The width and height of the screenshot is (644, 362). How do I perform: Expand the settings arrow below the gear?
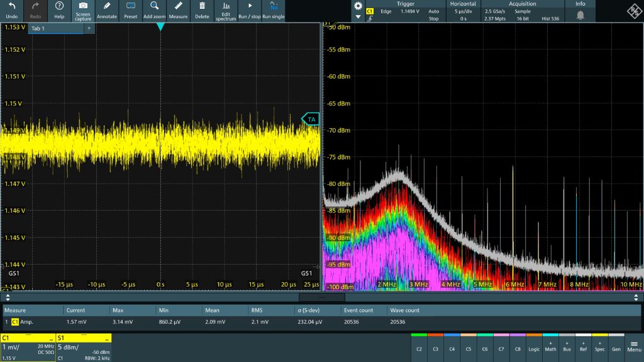tap(358, 17)
